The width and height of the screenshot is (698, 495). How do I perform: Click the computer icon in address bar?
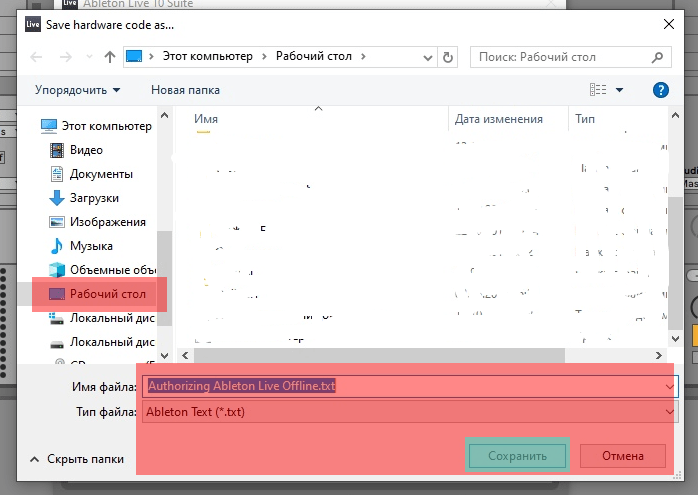pos(134,57)
